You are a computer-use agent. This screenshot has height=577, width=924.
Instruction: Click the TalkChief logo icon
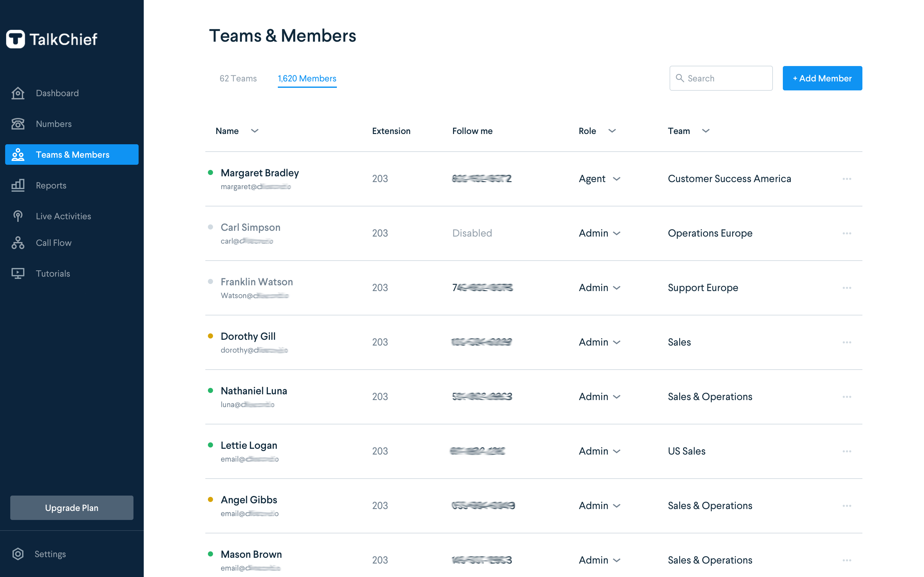[x=16, y=39]
